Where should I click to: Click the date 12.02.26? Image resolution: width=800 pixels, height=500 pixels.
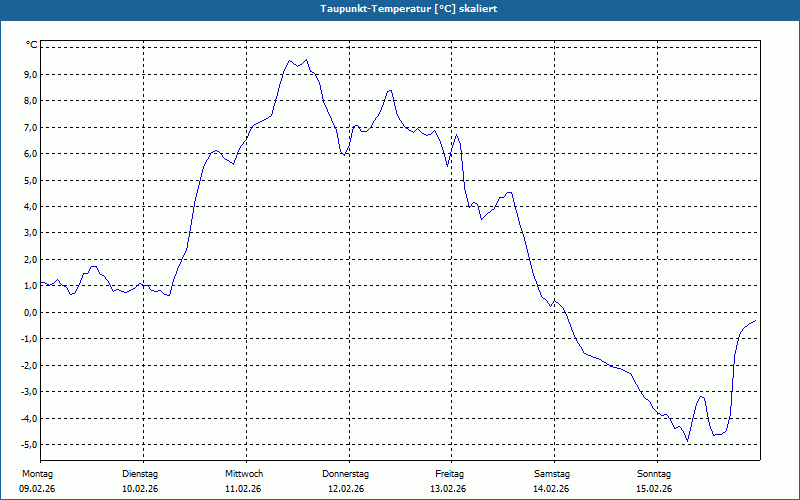[x=346, y=489]
